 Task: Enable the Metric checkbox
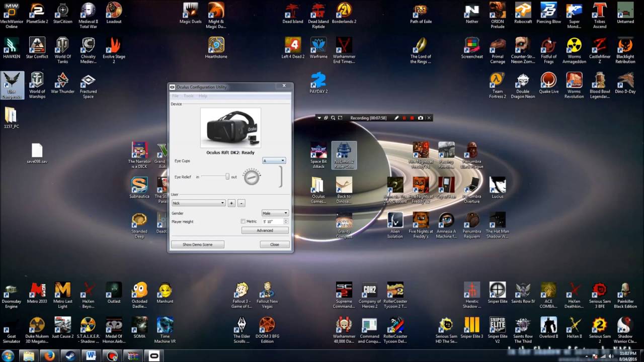click(243, 221)
